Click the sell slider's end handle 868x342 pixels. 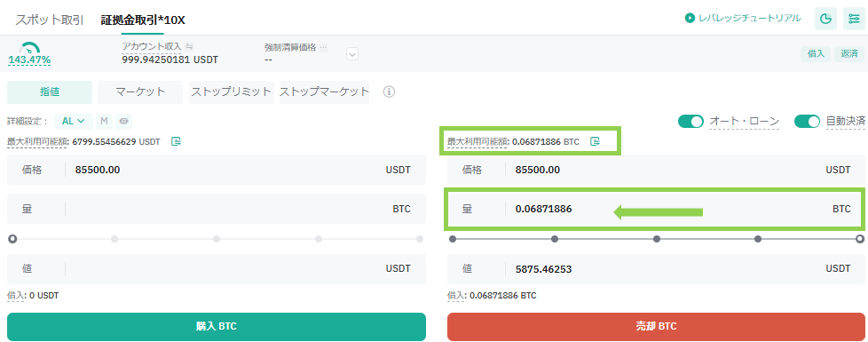coord(860,239)
